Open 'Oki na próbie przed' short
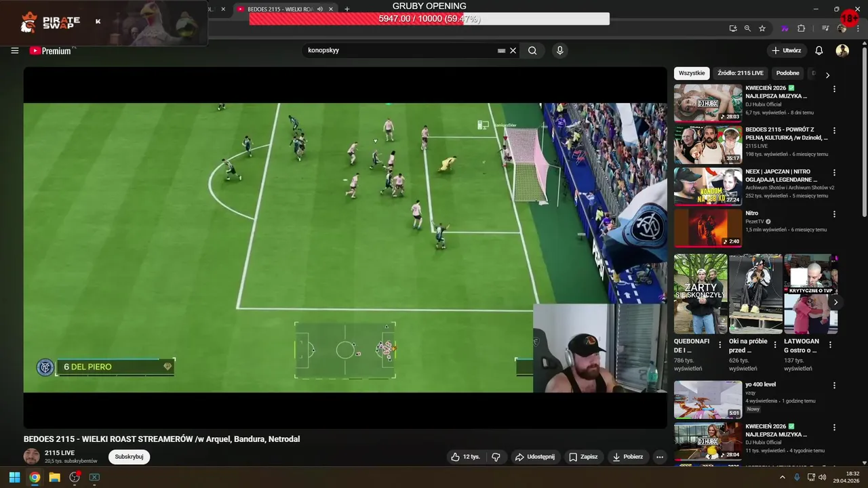 point(755,294)
